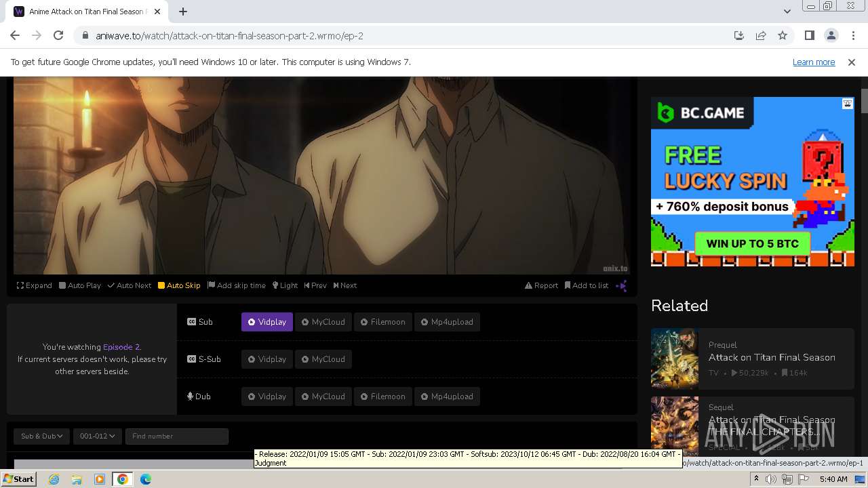Reload the current page
This screenshot has width=868, height=488.
click(x=58, y=35)
